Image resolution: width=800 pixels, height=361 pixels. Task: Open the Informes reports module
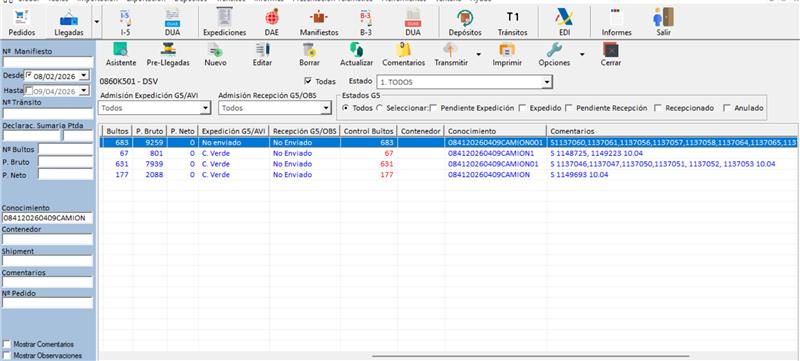click(x=616, y=23)
